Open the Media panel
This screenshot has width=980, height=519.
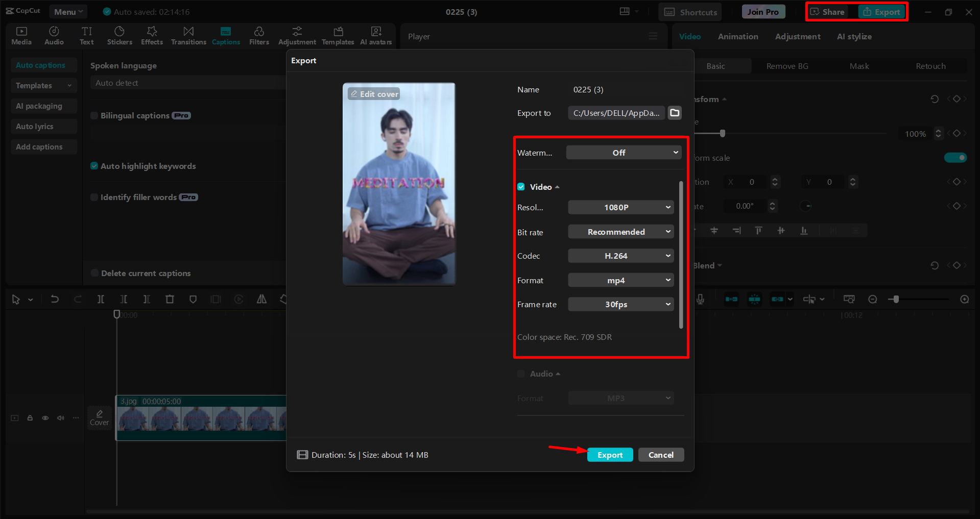pyautogui.click(x=21, y=35)
